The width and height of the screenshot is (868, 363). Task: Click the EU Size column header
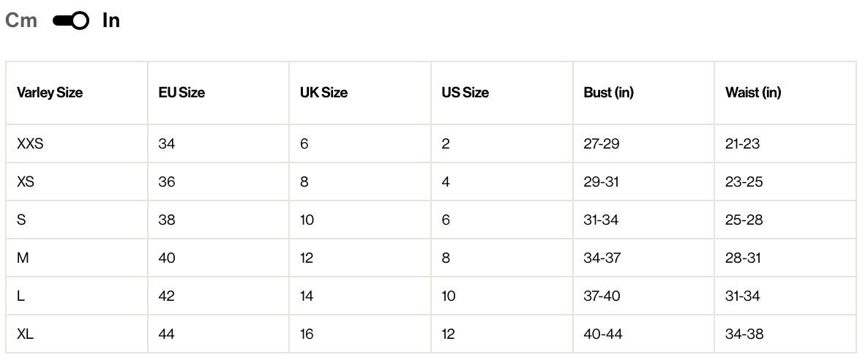click(x=182, y=93)
